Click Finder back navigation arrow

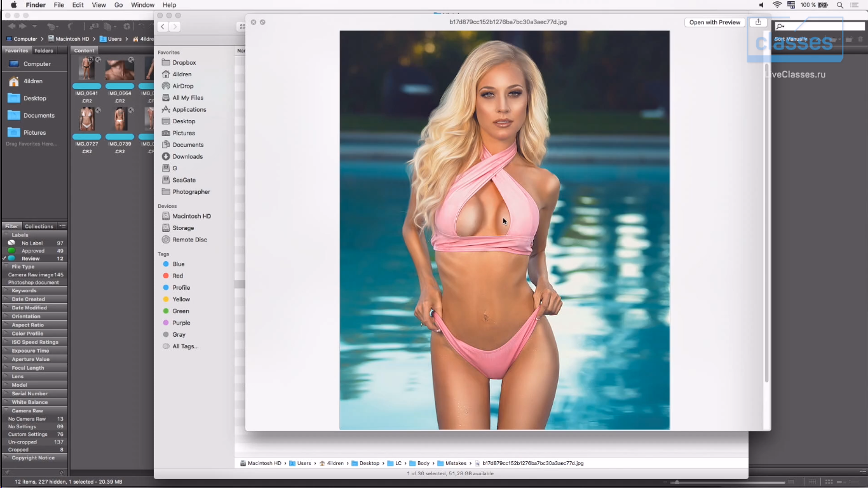coord(163,26)
